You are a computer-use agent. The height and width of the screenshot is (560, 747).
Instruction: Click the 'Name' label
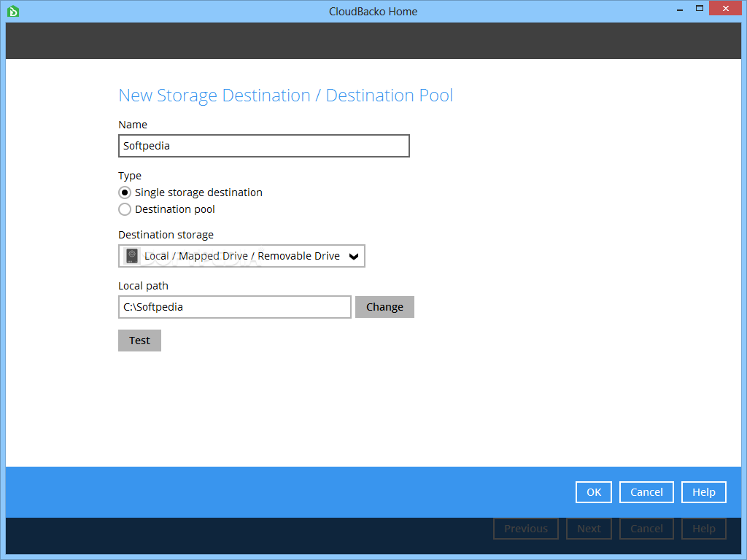coord(133,125)
